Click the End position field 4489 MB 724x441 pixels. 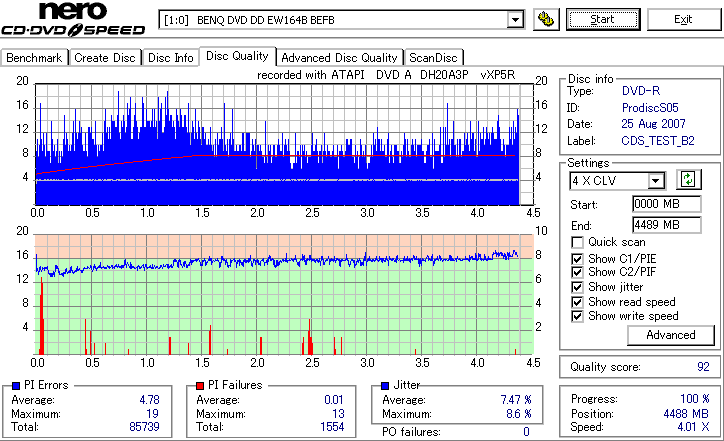click(666, 225)
